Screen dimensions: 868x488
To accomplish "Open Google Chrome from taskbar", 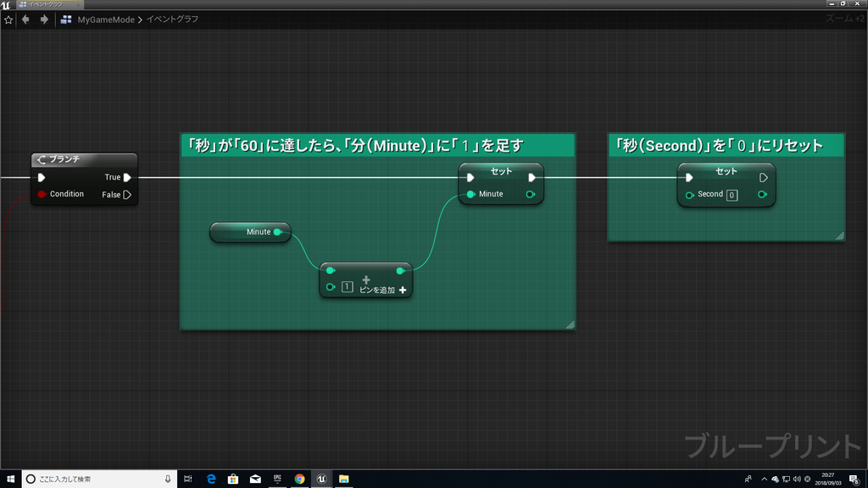I will (x=299, y=480).
